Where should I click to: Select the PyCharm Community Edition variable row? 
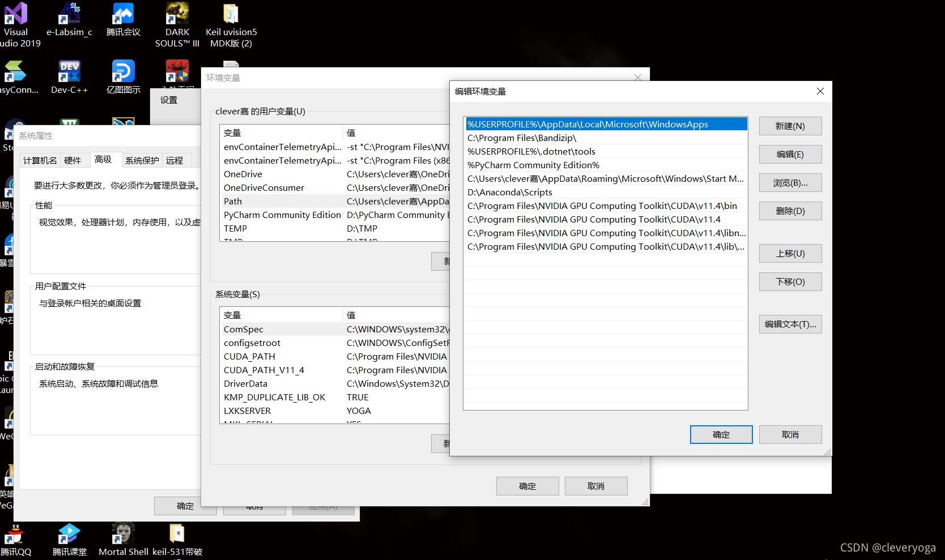coord(335,215)
